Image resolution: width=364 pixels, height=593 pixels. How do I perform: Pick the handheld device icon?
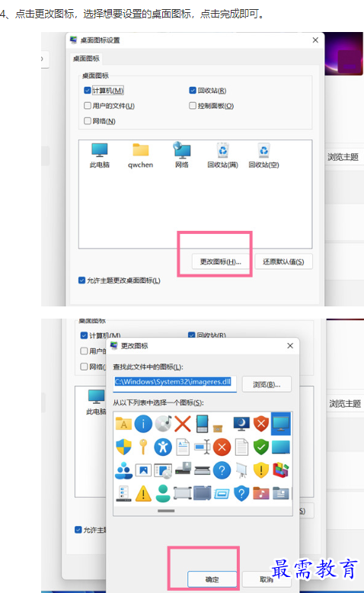tap(203, 424)
